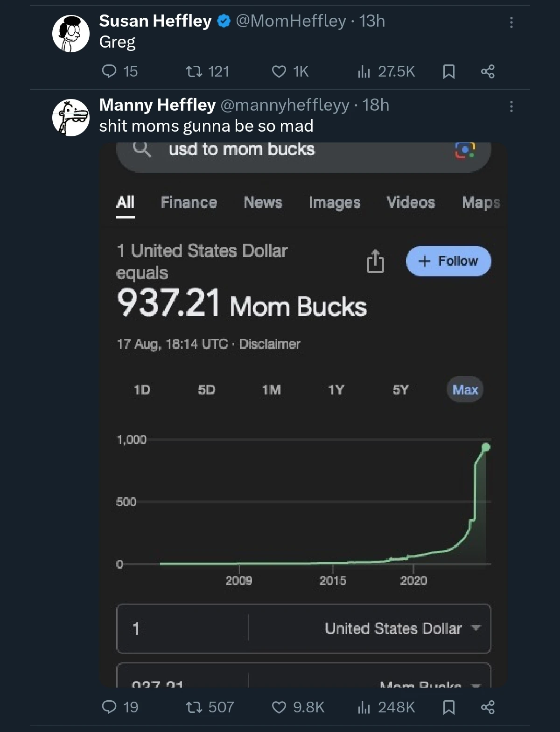The image size is (560, 732).
Task: Retweet Susan Heffley's tweet
Action: pos(194,71)
